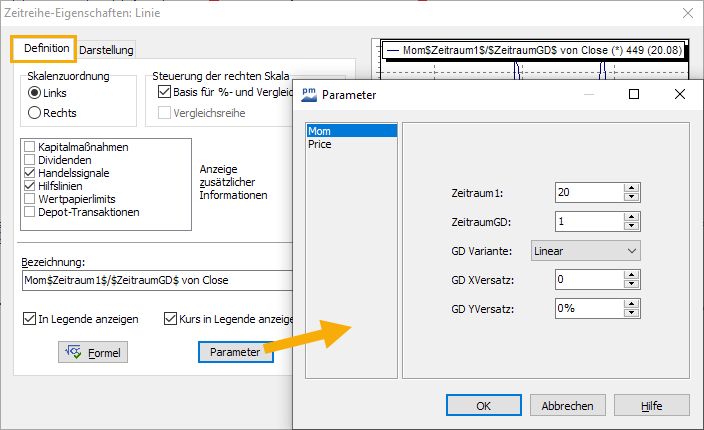
Task: Increase Zeitraum1 value with up arrow
Action: click(x=631, y=188)
